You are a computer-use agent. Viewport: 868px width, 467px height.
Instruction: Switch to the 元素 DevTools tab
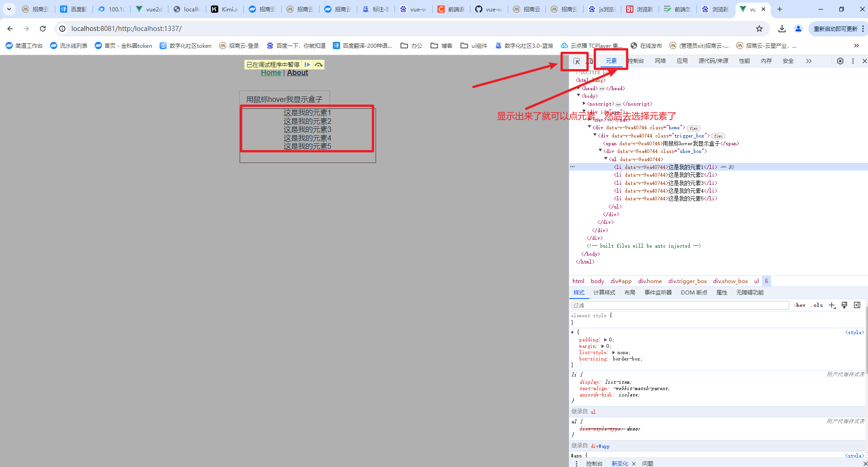click(x=611, y=61)
